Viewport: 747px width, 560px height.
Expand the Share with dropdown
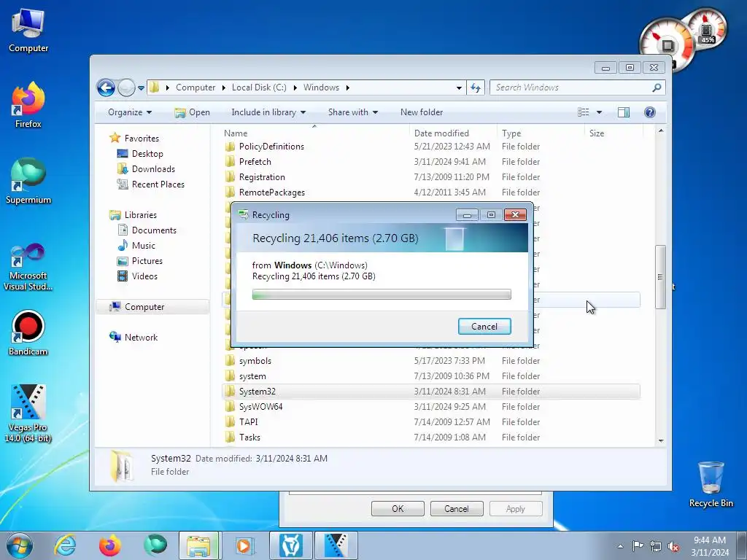[x=353, y=112]
